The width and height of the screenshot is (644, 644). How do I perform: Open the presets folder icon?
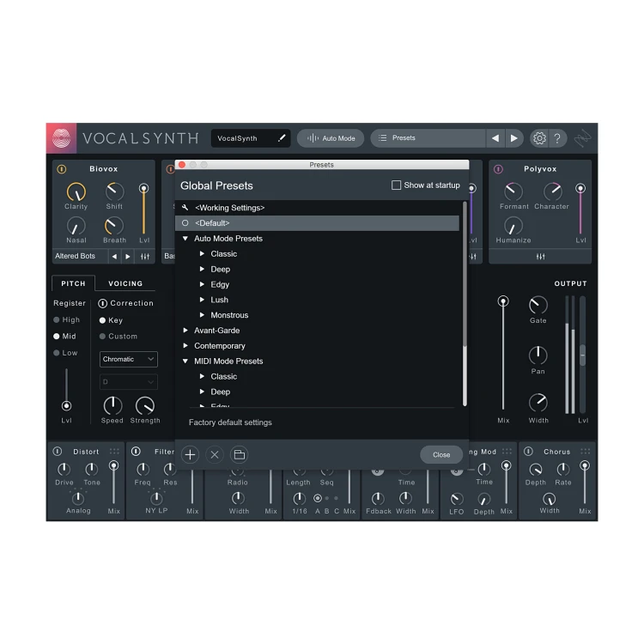[239, 454]
